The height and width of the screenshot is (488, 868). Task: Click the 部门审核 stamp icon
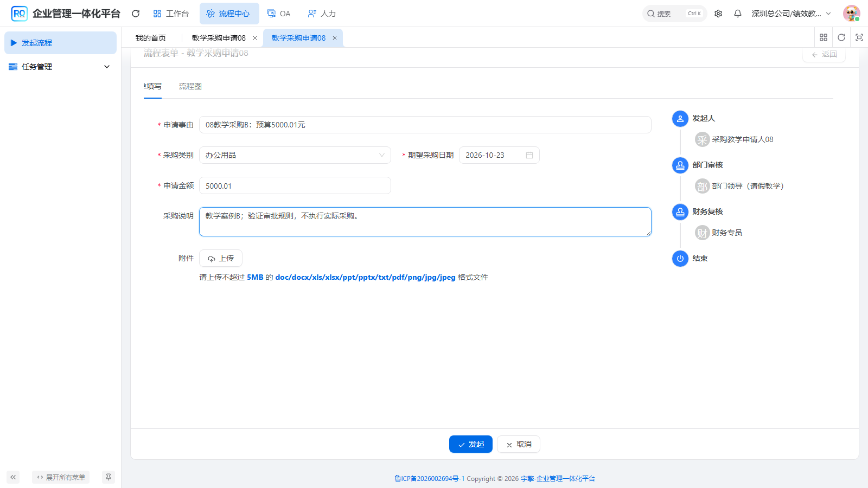click(x=680, y=165)
